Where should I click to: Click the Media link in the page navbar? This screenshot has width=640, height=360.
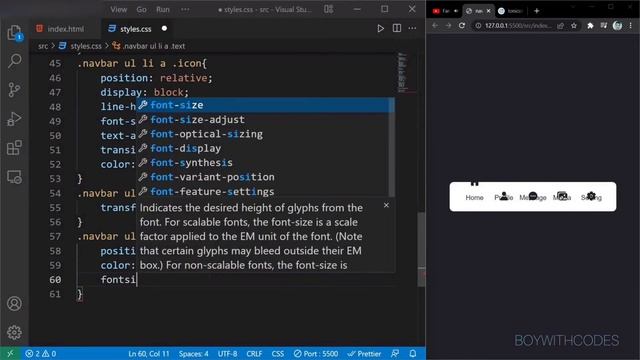[562, 197]
